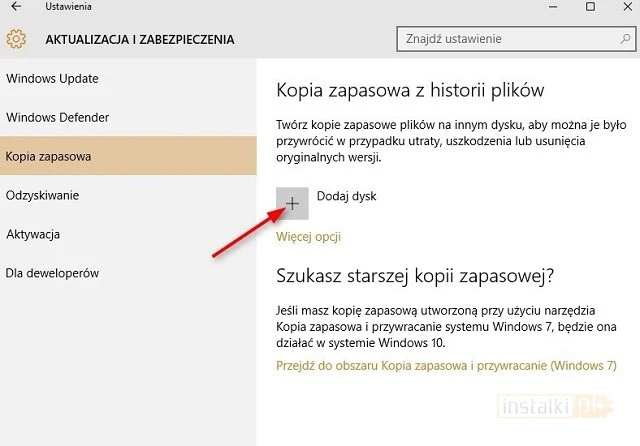Click the settings gear icon
The width and height of the screenshot is (640, 446).
pos(15,40)
